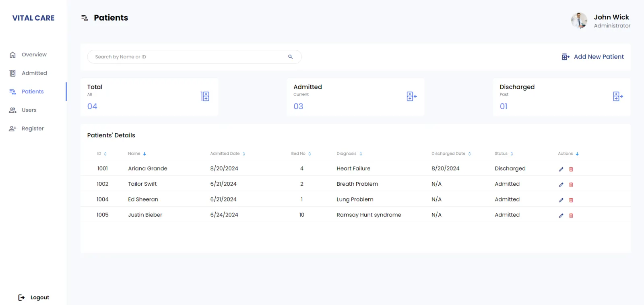Open edit pencil for Justin Bieber
The image size is (644, 305).
point(561,216)
